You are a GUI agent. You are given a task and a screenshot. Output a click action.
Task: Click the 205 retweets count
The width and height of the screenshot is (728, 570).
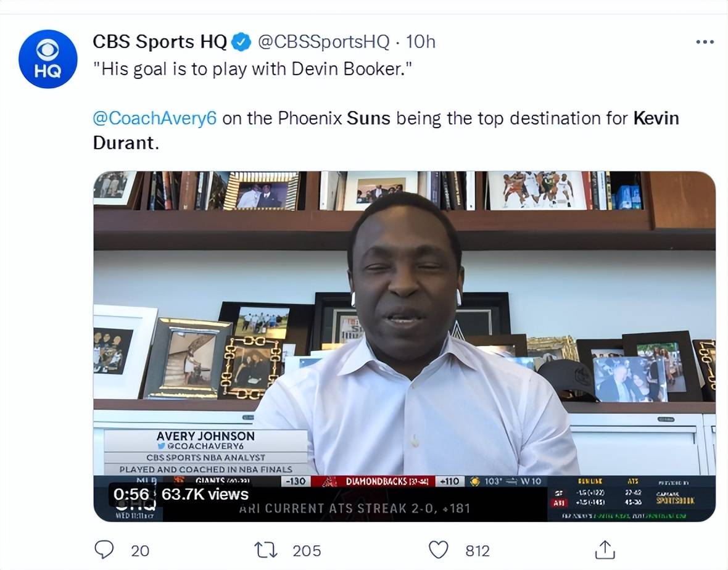click(307, 551)
